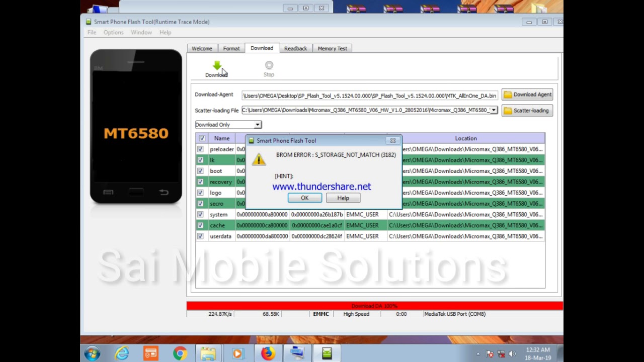The image size is (644, 362).
Task: Click '224.87K/s' speed in status bar
Action: coord(220,314)
